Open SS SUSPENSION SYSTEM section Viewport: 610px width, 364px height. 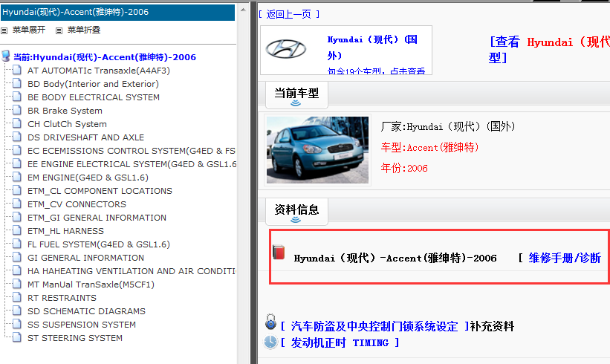click(x=82, y=325)
